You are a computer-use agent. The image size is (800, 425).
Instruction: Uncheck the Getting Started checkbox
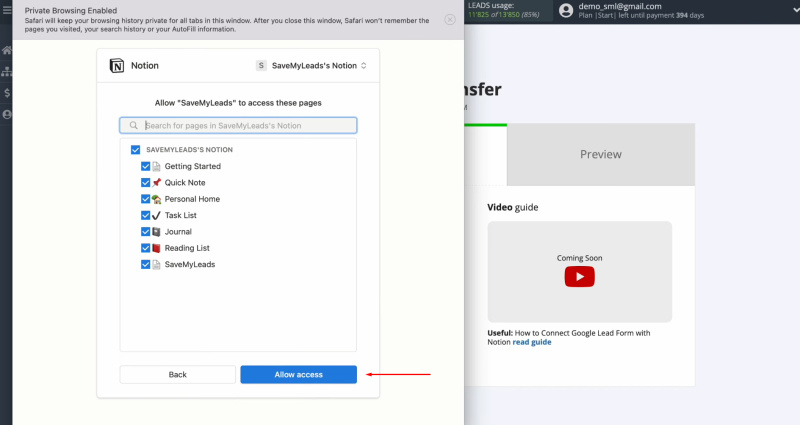pyautogui.click(x=145, y=166)
